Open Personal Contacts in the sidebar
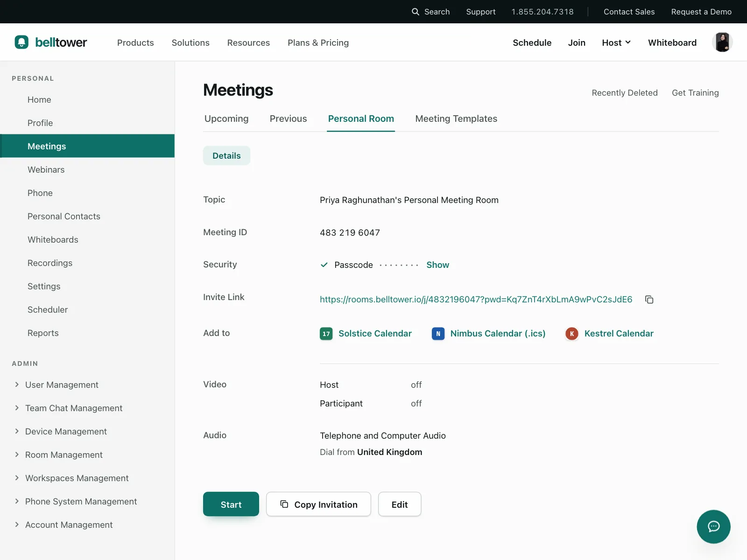 (87, 217)
